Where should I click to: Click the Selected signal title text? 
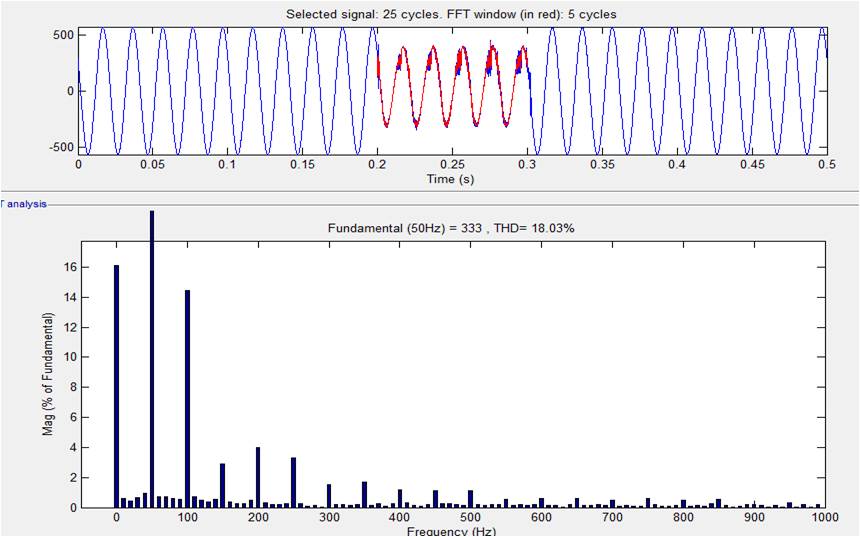[451, 14]
